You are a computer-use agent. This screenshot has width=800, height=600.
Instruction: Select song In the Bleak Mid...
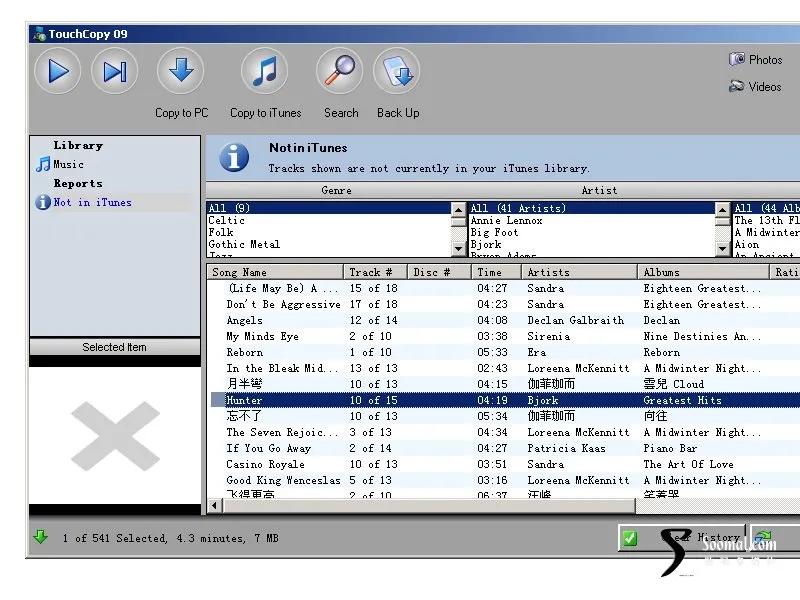(282, 368)
